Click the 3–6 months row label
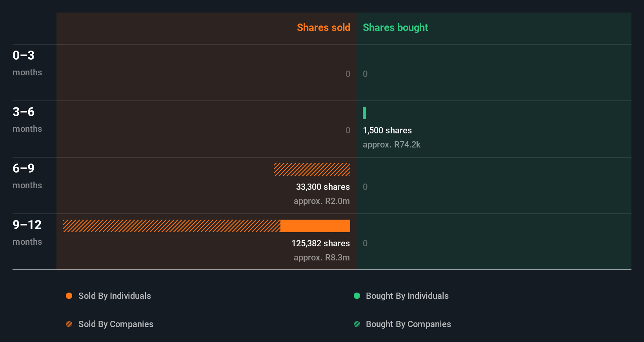The width and height of the screenshot is (644, 342). [x=27, y=120]
